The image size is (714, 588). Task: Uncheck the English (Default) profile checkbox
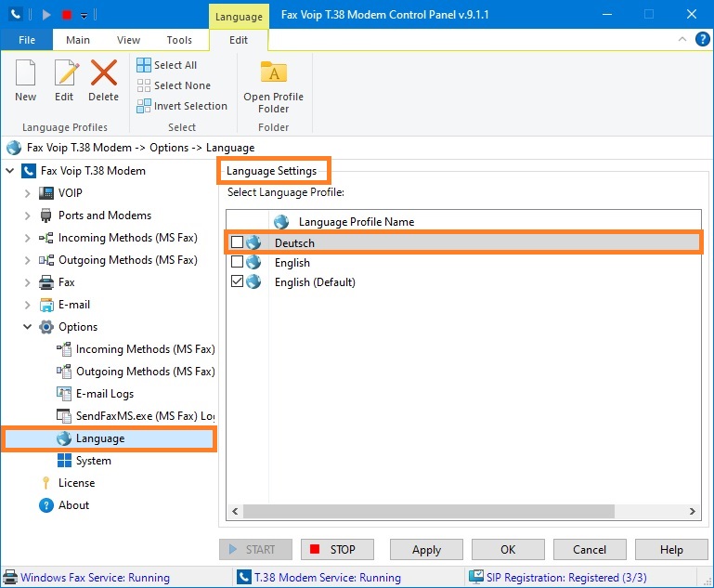[237, 281]
